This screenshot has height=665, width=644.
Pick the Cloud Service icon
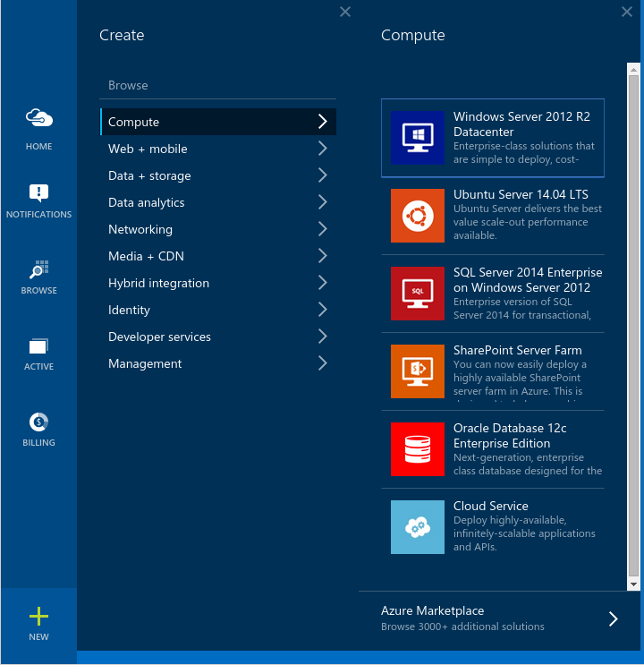point(418,527)
